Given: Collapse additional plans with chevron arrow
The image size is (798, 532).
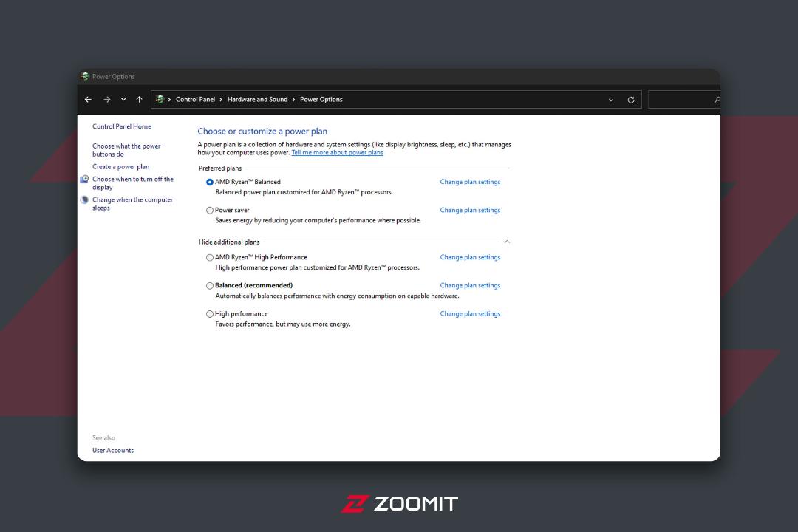Looking at the screenshot, I should 507,242.
